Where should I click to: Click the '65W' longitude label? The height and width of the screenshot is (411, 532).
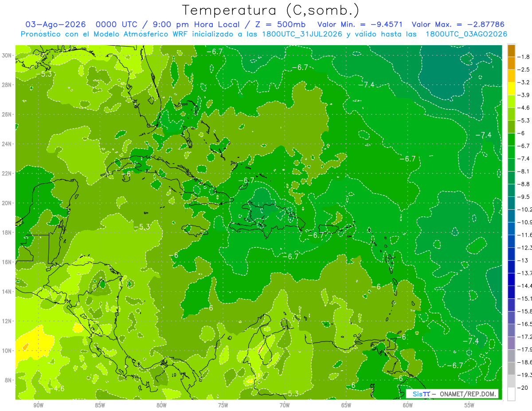coord(346,405)
